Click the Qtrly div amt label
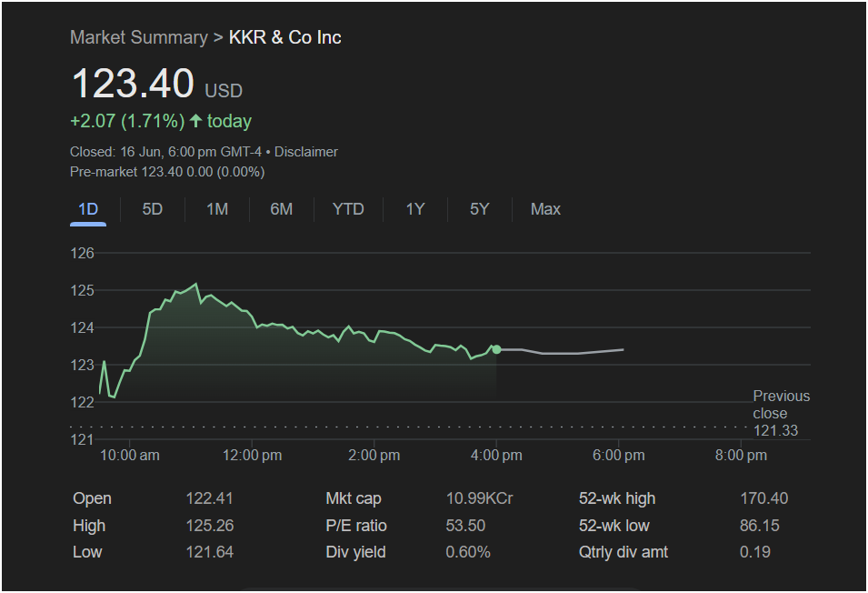 (624, 552)
